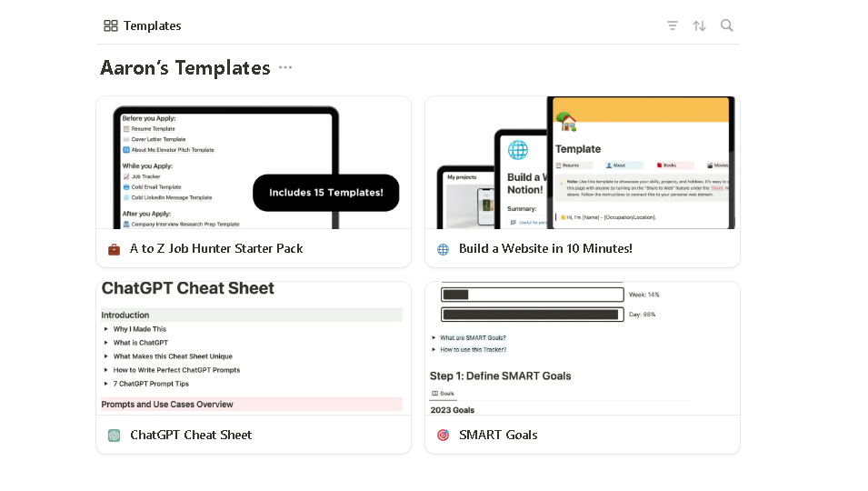Click the Week 14% progress bar
The image size is (868, 491).
tap(533, 295)
